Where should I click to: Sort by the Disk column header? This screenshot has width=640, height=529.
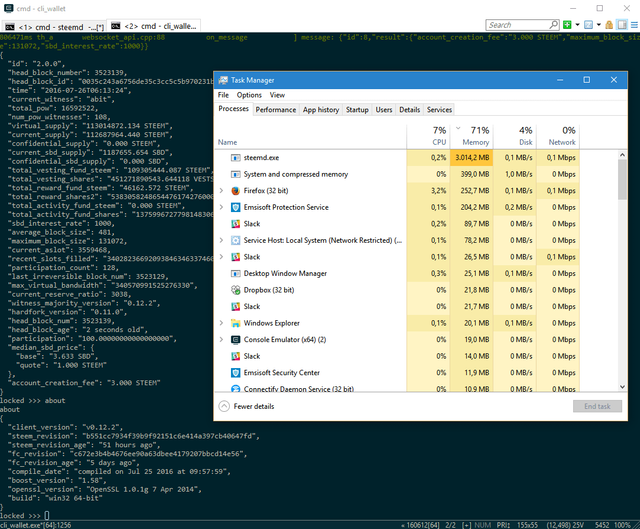[x=515, y=136]
